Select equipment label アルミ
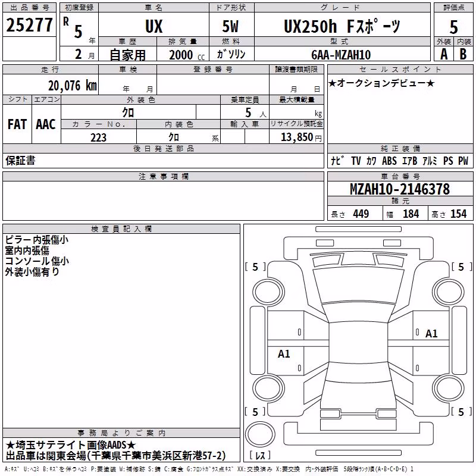Image resolution: width=476 pixels, height=476 pixels. click(x=430, y=161)
